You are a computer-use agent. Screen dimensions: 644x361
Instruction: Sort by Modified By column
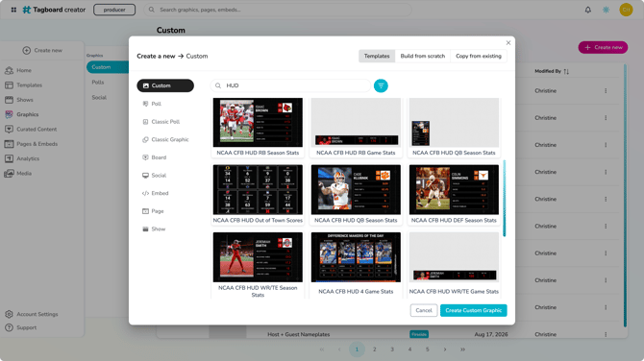point(552,71)
